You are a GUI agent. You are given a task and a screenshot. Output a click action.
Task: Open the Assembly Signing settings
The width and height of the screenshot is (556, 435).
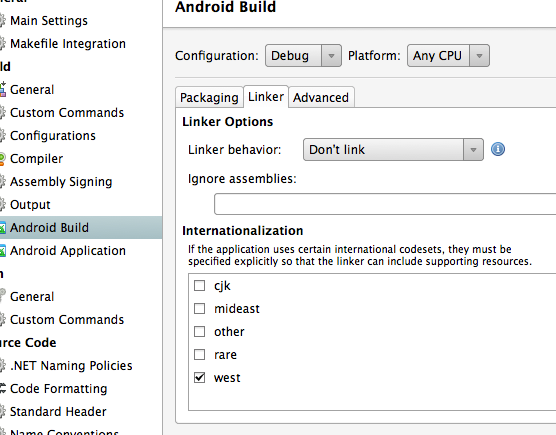pos(61,182)
